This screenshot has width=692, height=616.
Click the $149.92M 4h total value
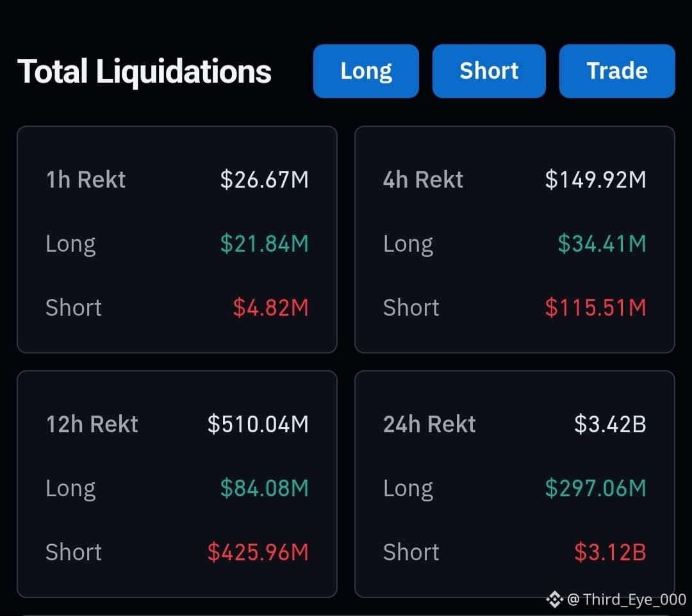click(x=595, y=179)
